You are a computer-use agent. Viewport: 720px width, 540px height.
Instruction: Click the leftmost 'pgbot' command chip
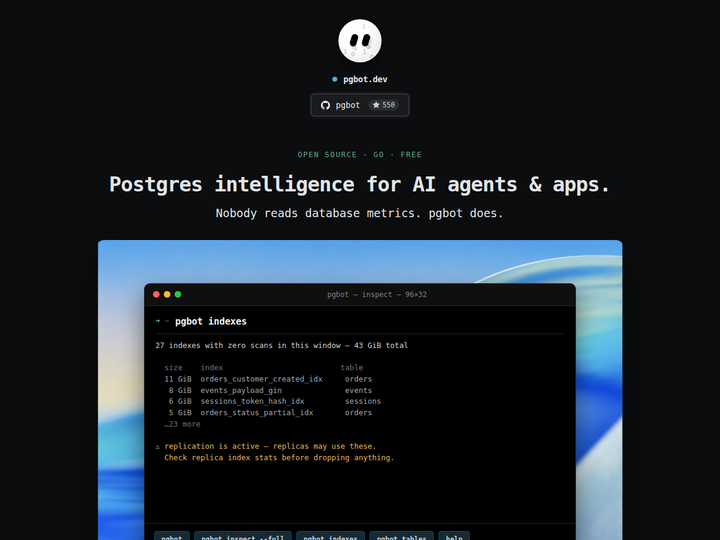(x=172, y=536)
